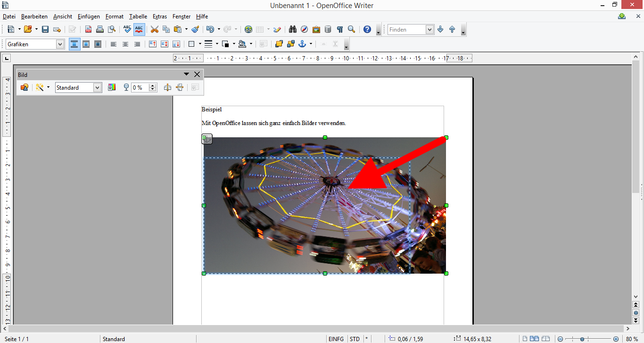Click the export as PDF icon
The image size is (644, 343).
point(88,29)
